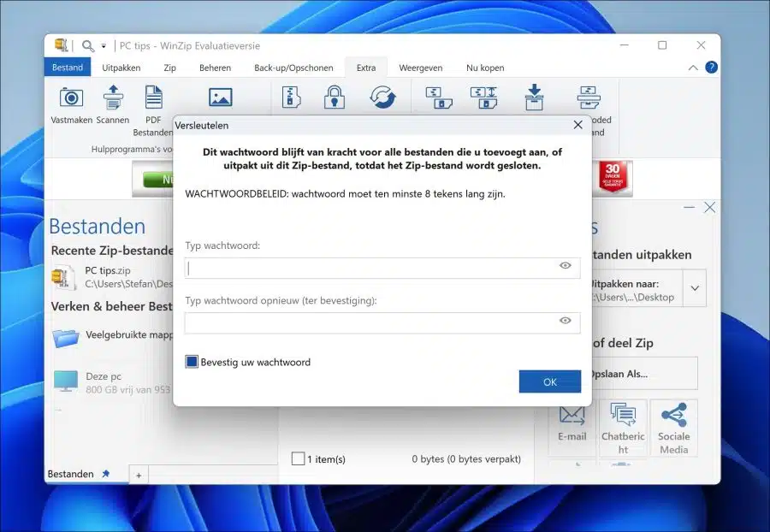Click the Bestanden heading in the left pane
Image resolution: width=770 pixels, height=532 pixels.
(98, 227)
